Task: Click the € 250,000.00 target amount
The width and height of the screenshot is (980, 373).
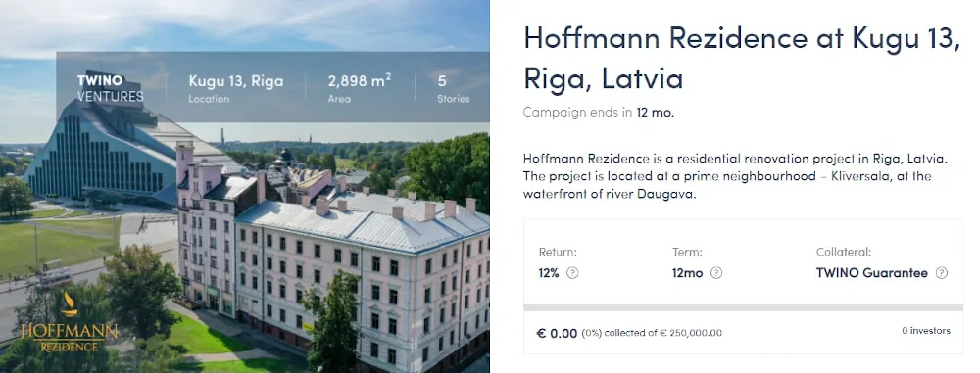Action: [x=691, y=333]
